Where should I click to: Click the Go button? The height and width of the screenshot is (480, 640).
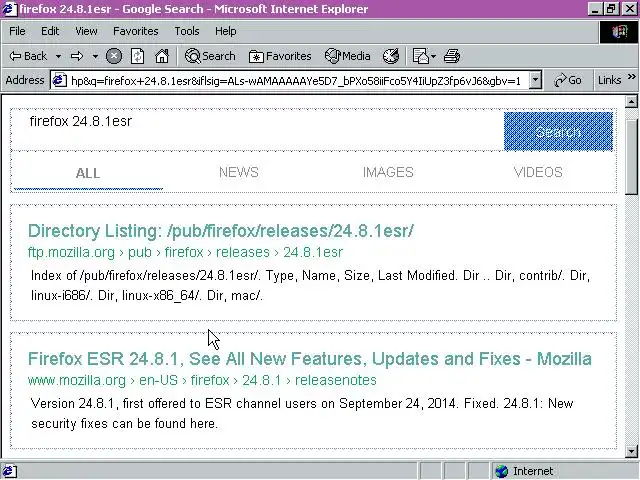tap(568, 80)
